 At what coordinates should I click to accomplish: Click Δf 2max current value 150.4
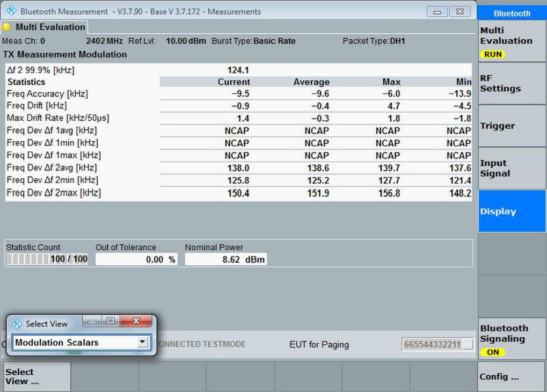pos(238,193)
